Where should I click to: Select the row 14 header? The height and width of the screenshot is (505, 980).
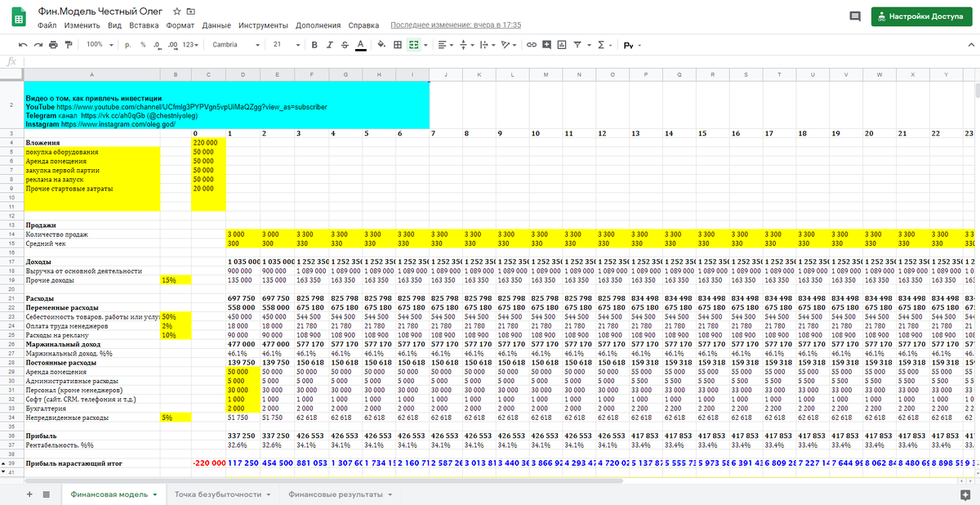11,235
